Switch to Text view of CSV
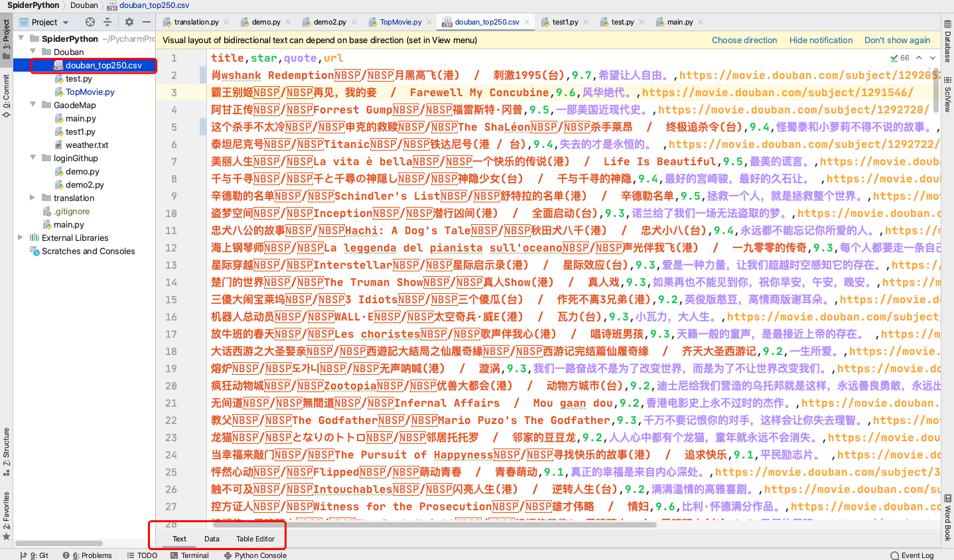Viewport: 954px width, 560px height. pos(179,539)
